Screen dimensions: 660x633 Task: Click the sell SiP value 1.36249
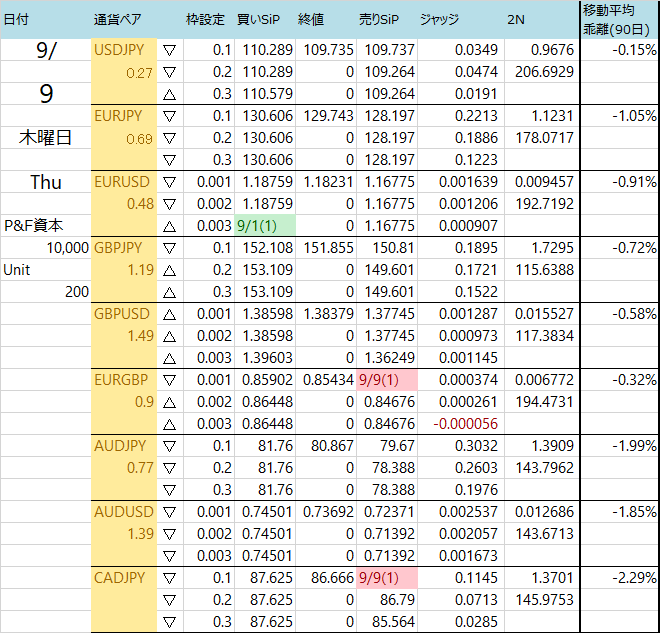point(389,358)
